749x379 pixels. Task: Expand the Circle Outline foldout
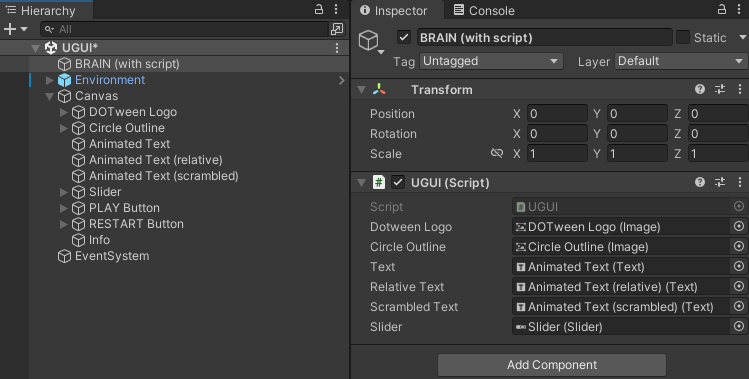64,128
